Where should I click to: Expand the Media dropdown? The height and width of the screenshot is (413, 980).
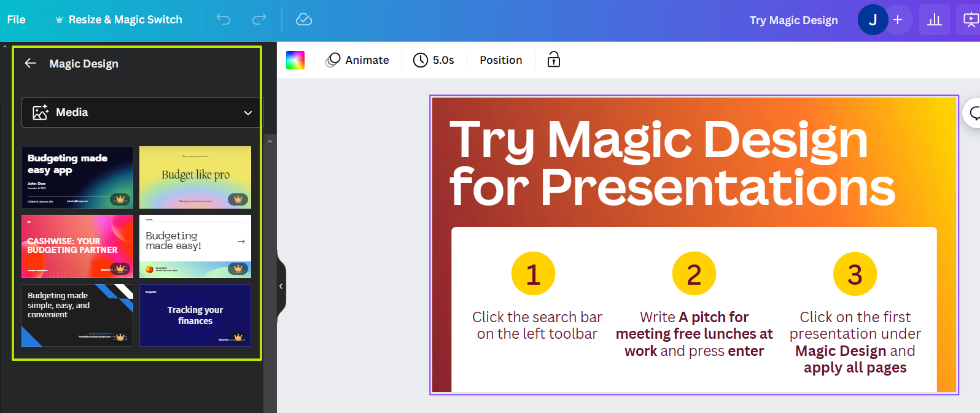(142, 112)
